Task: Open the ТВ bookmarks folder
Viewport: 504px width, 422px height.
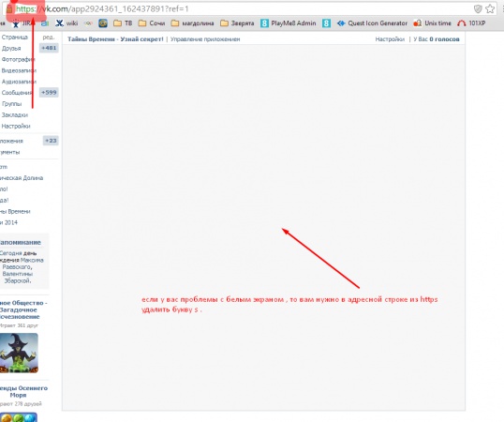Action: 123,23
